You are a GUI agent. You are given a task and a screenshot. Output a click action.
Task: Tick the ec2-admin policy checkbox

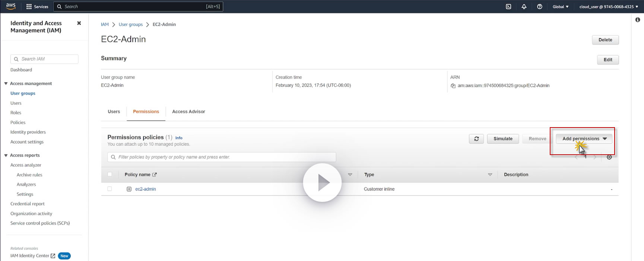tap(110, 189)
